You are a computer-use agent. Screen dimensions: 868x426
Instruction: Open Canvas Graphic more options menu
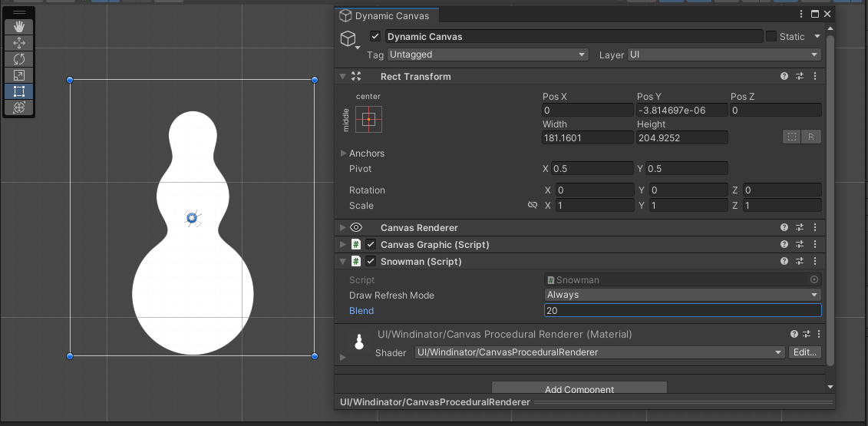pyautogui.click(x=815, y=244)
